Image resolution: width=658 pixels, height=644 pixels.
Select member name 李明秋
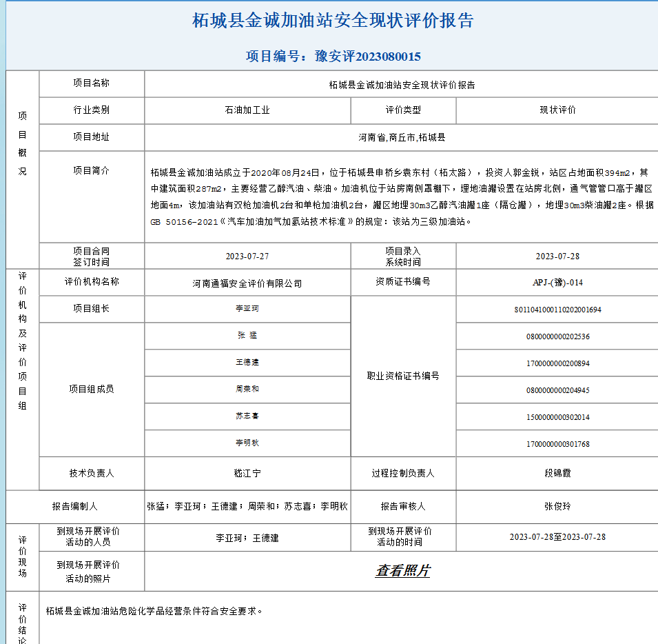(x=247, y=443)
